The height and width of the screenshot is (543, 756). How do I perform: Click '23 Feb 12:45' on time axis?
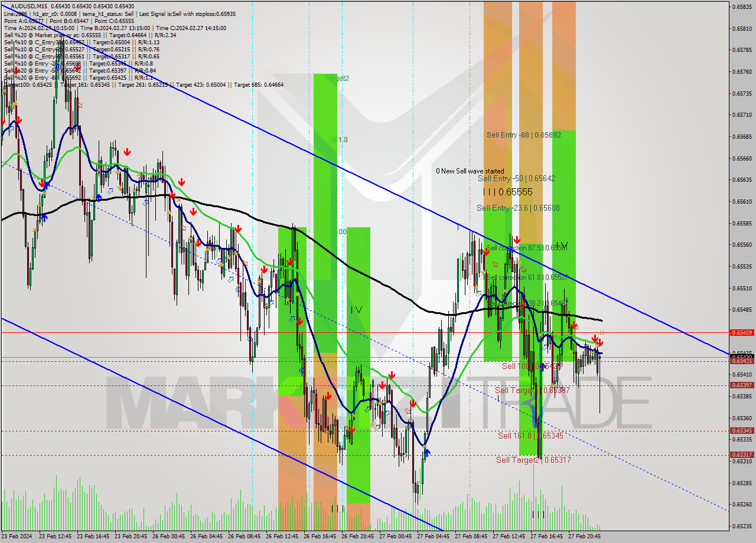[55, 537]
